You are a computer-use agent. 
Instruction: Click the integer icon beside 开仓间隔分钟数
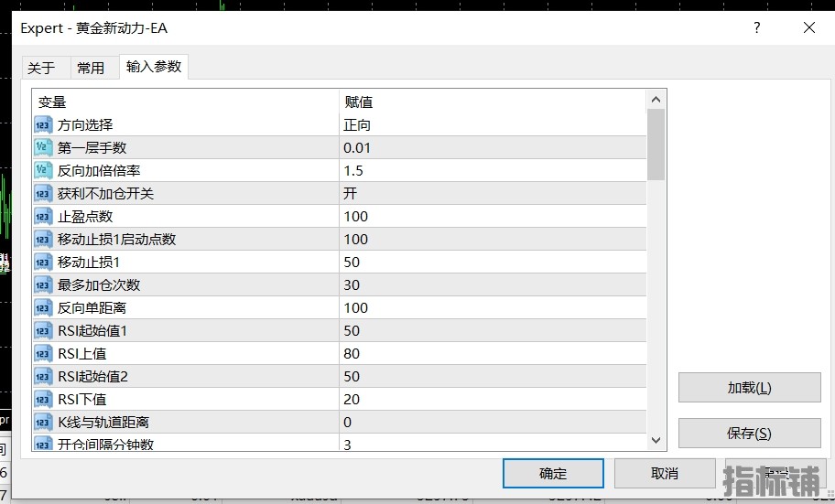(43, 444)
